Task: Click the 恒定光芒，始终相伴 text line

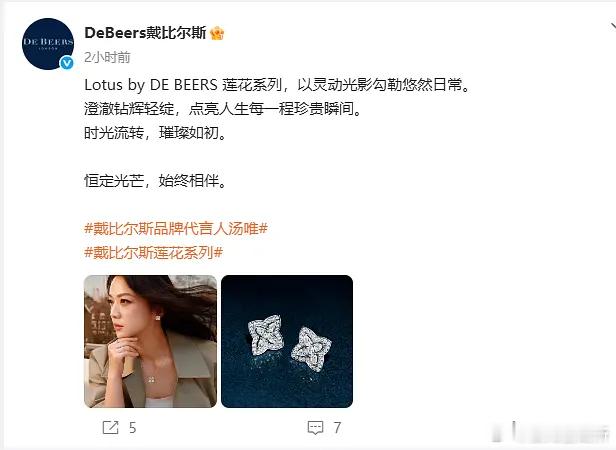Action: point(156,181)
